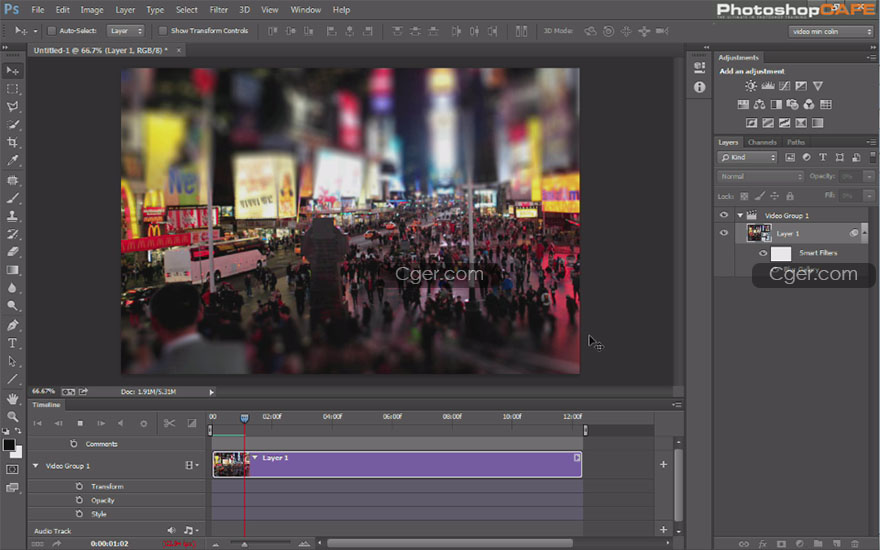Open the Normal blend mode dropdown
880x550 pixels.
[x=760, y=176]
